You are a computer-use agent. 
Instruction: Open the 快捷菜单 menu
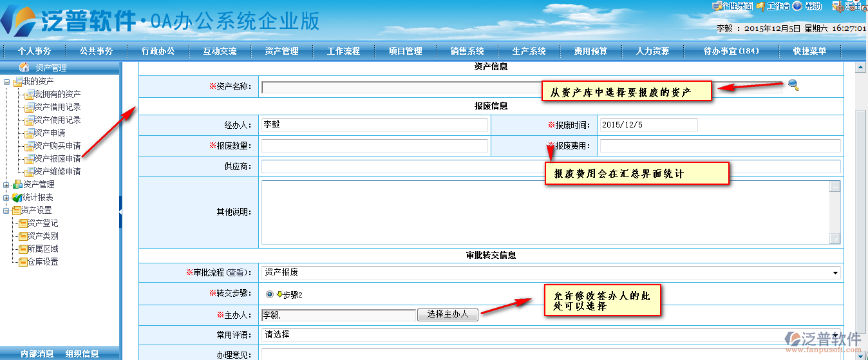[x=809, y=51]
